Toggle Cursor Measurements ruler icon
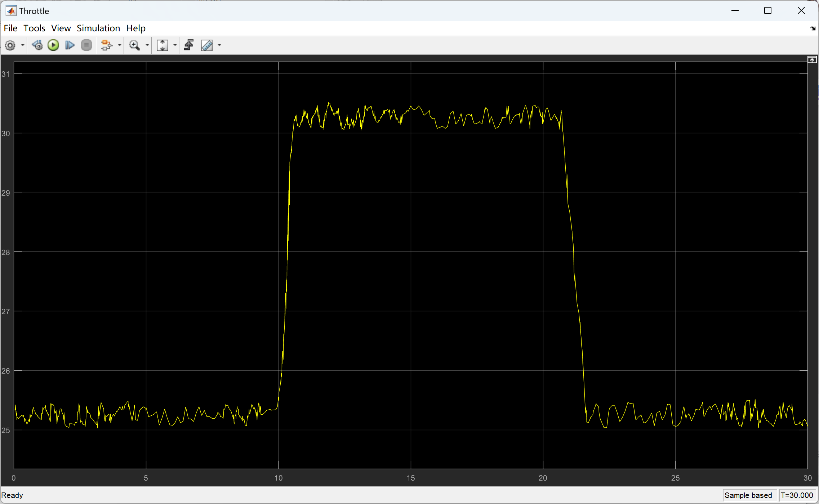This screenshot has height=504, width=819. pyautogui.click(x=207, y=45)
